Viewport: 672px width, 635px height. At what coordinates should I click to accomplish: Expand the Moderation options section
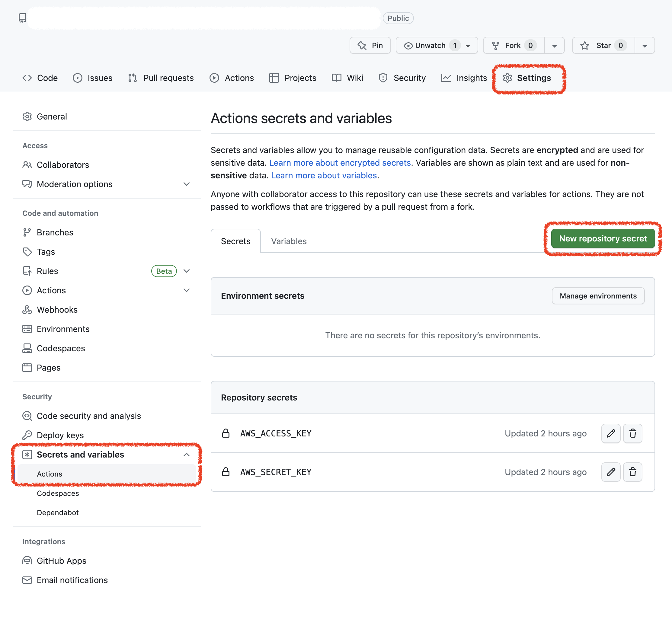(x=186, y=184)
